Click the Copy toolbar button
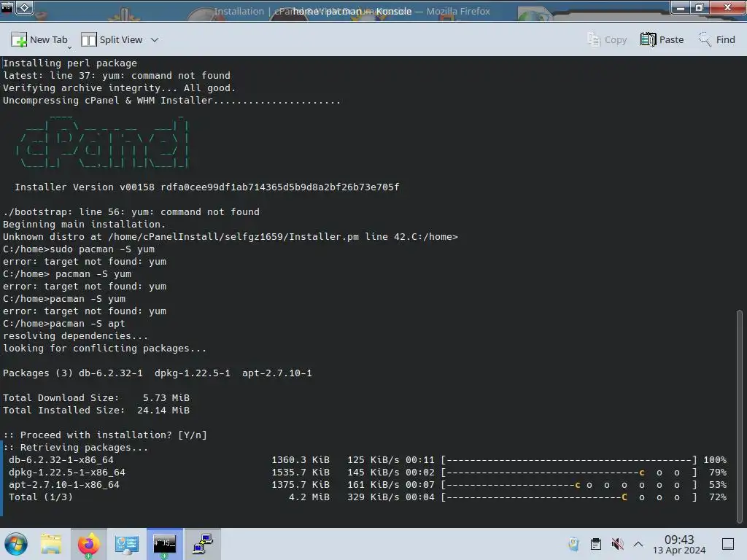Viewport: 747px width, 560px height. point(607,40)
